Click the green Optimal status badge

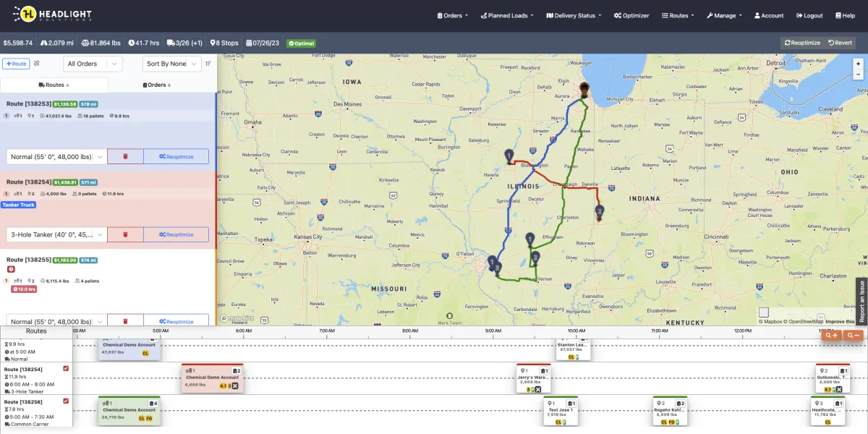tap(301, 43)
